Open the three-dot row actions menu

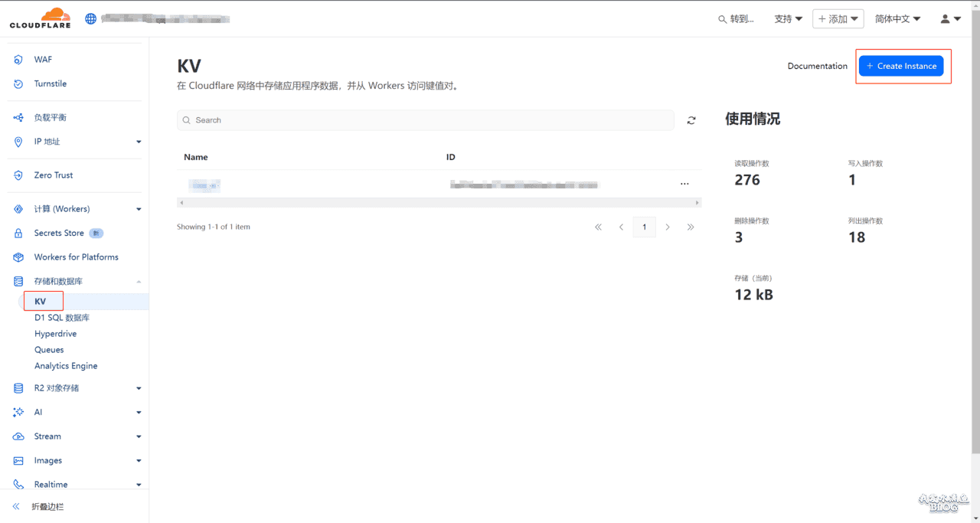(x=684, y=185)
